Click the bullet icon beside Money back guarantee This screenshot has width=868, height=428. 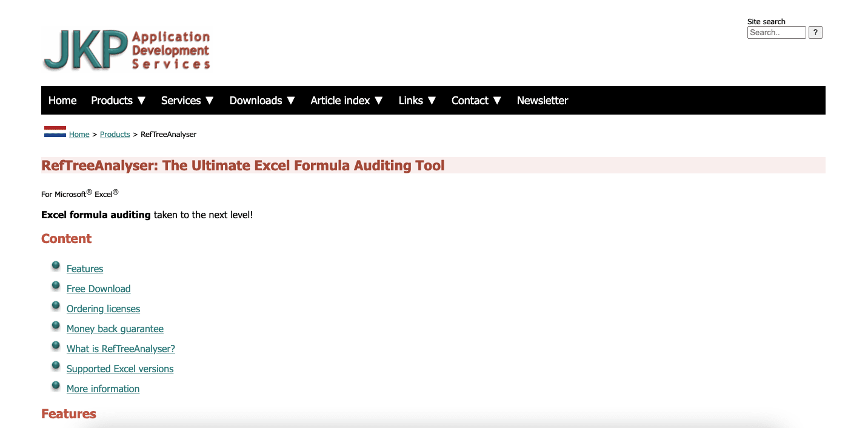coord(56,326)
